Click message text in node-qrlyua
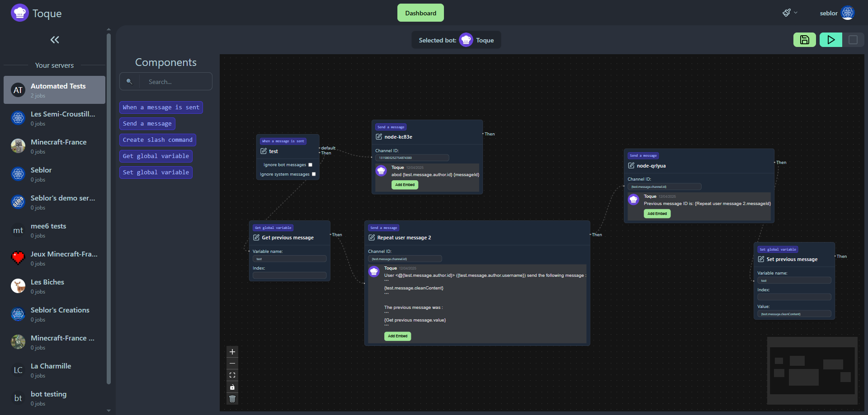This screenshot has width=868, height=415. pos(707,204)
